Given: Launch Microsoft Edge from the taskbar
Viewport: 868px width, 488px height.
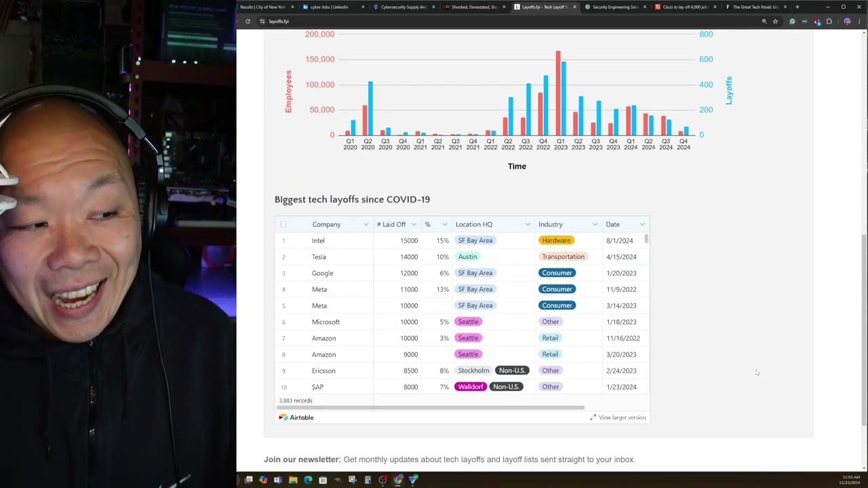Looking at the screenshot, I should [308, 480].
